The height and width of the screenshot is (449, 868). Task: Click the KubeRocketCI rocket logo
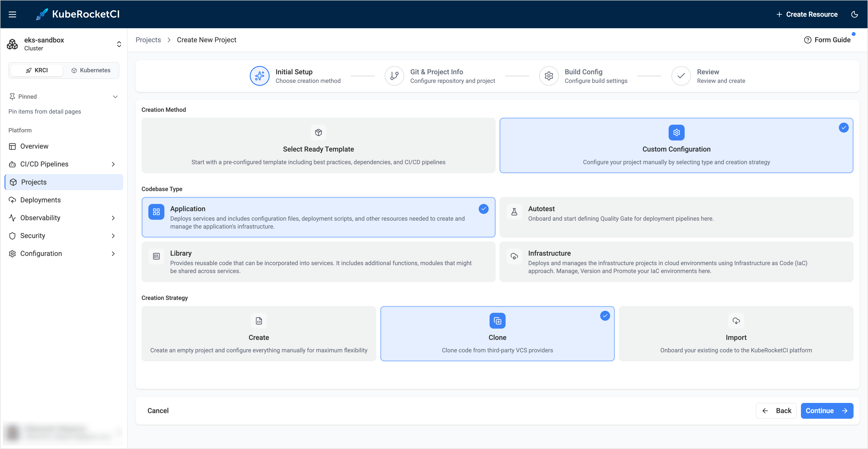click(42, 14)
